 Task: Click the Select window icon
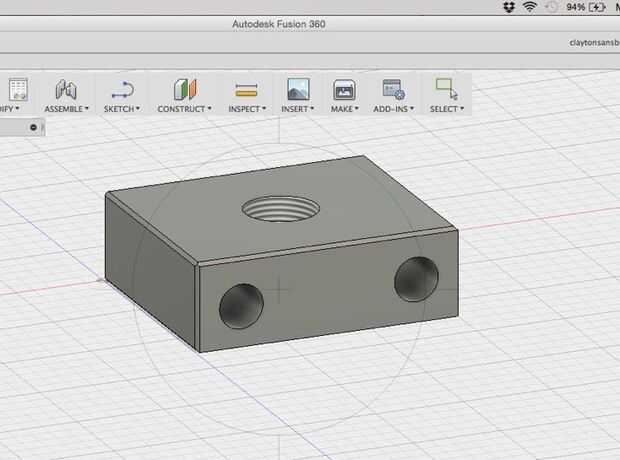click(x=446, y=89)
